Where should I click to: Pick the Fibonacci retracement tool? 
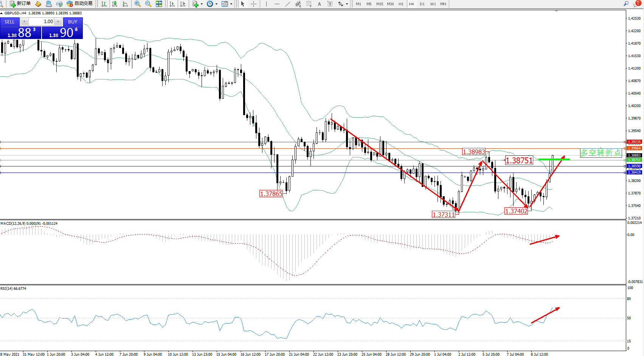click(309, 4)
